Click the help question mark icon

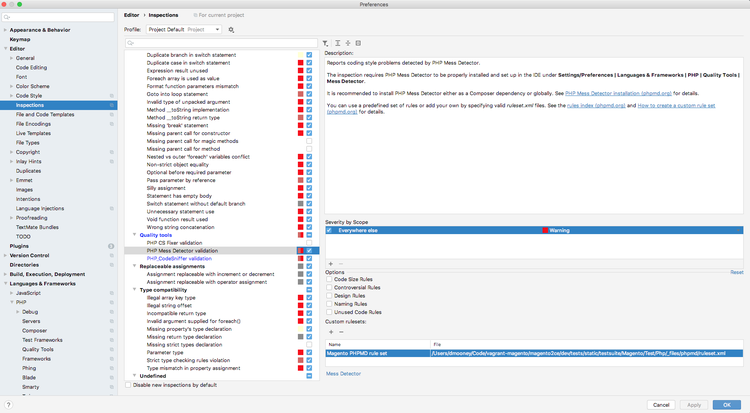tap(8, 405)
